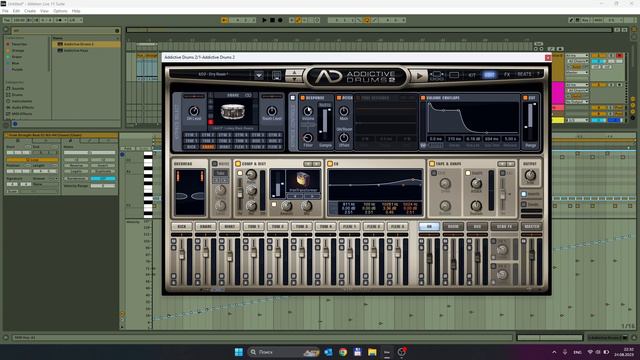Click the Pitch Main knob

point(344,111)
